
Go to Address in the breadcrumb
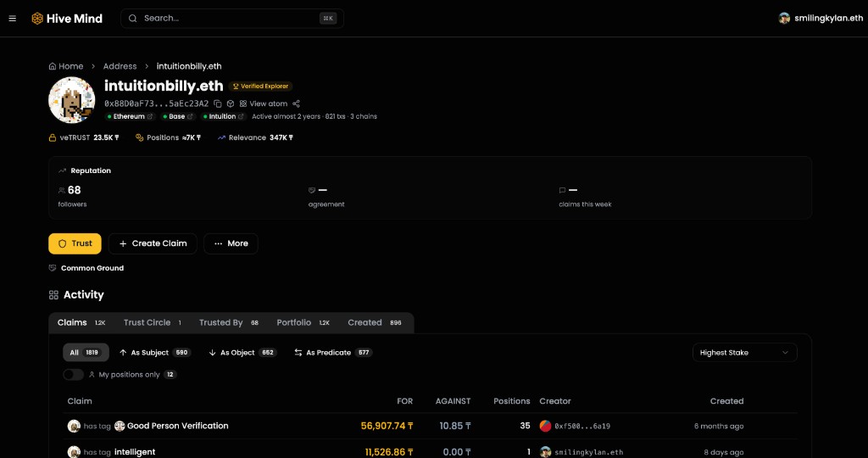[x=120, y=66]
